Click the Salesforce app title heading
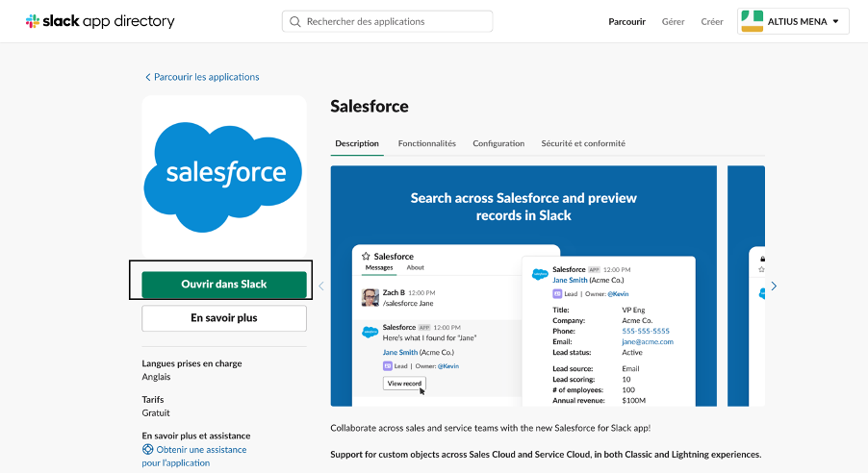Screen dimensions: 868x473 pos(370,106)
